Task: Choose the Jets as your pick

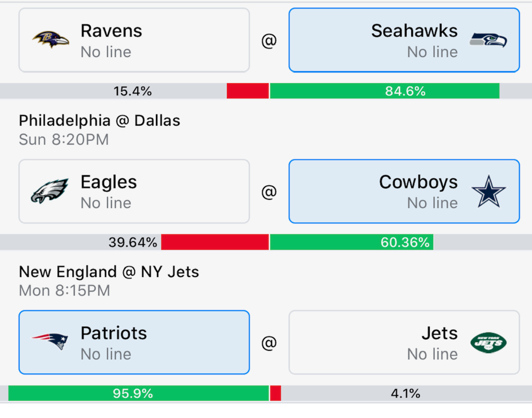Action: tap(404, 342)
